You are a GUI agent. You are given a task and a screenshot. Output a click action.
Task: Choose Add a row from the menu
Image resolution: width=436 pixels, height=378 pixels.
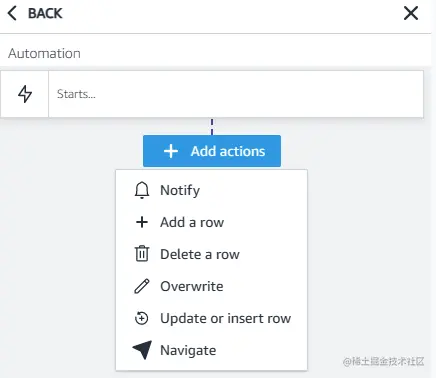pos(192,222)
